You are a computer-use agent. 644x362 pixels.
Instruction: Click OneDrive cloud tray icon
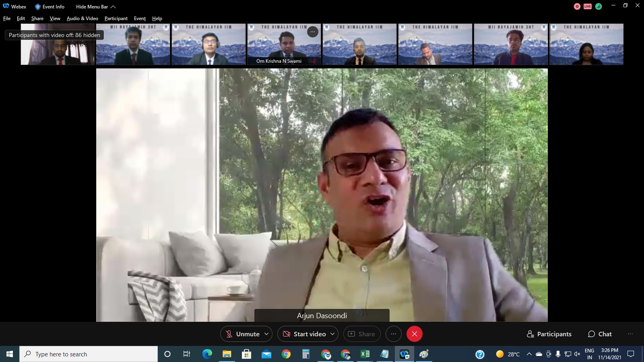coord(539,354)
